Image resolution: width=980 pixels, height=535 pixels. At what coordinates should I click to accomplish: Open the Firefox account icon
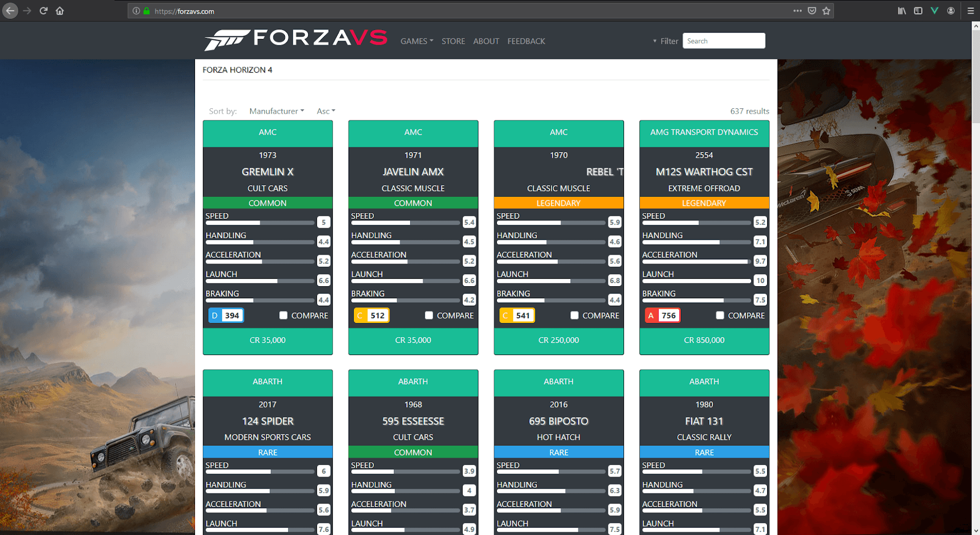tap(951, 11)
